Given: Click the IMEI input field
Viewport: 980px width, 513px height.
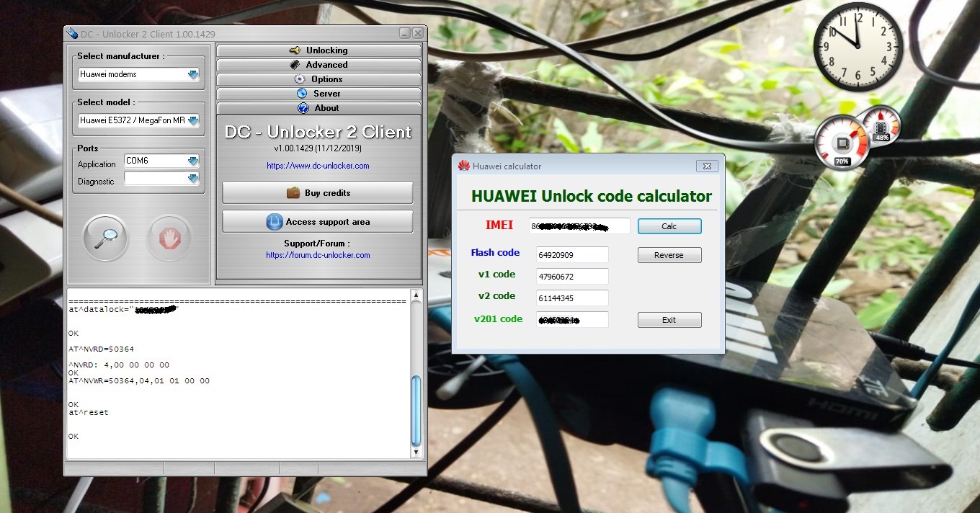Looking at the screenshot, I should pos(579,226).
